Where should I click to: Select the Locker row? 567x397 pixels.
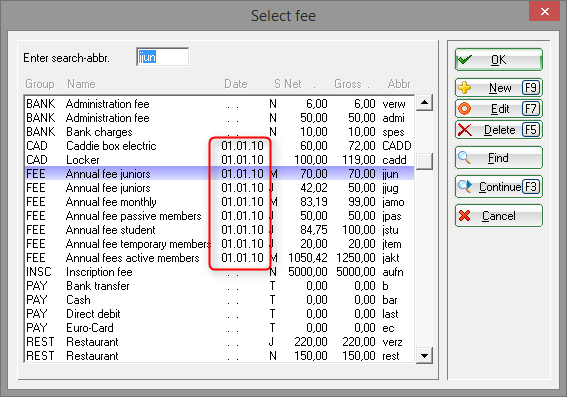click(219, 160)
